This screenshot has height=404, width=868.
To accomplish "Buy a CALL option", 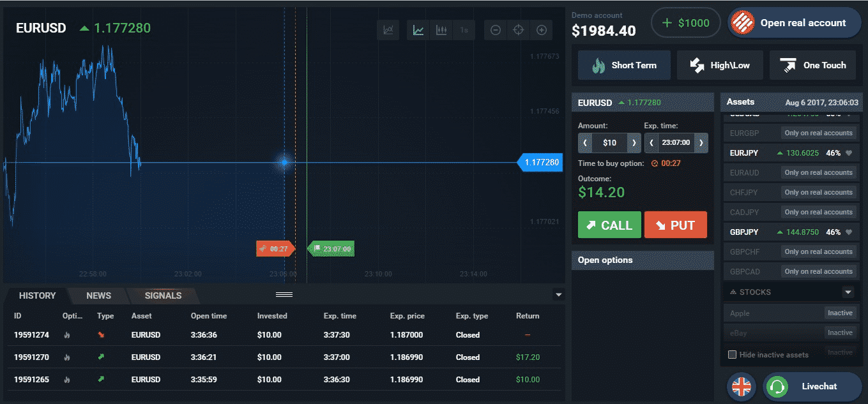I will [x=609, y=225].
